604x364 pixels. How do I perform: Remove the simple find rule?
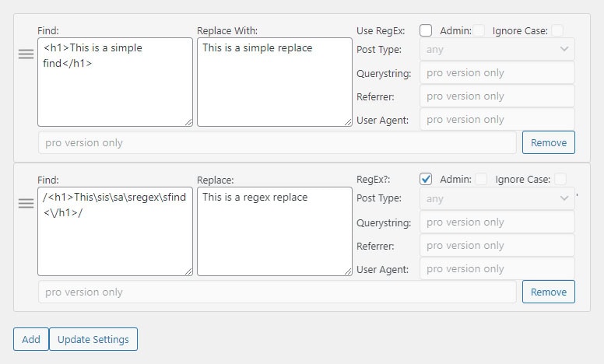click(549, 142)
